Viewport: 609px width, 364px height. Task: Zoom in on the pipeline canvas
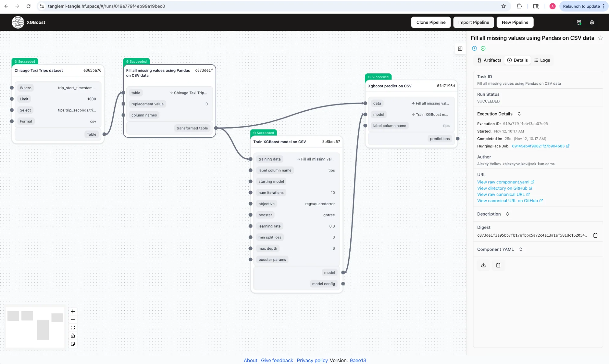pos(73,311)
